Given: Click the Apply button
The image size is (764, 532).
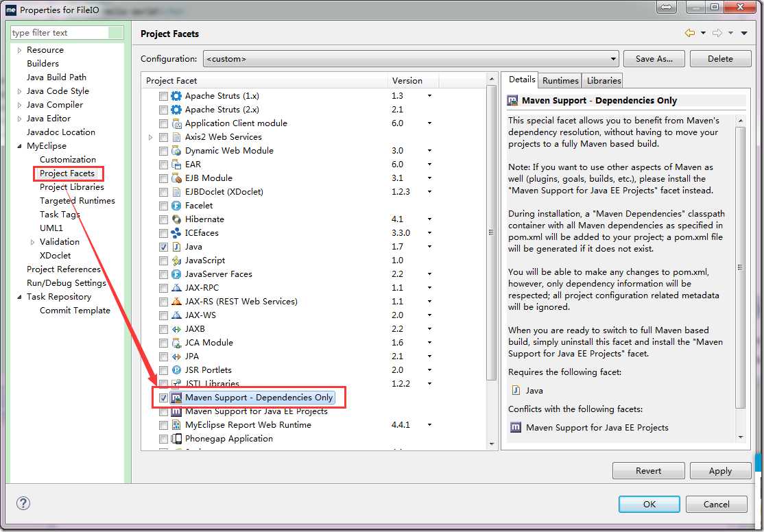Looking at the screenshot, I should (x=720, y=470).
